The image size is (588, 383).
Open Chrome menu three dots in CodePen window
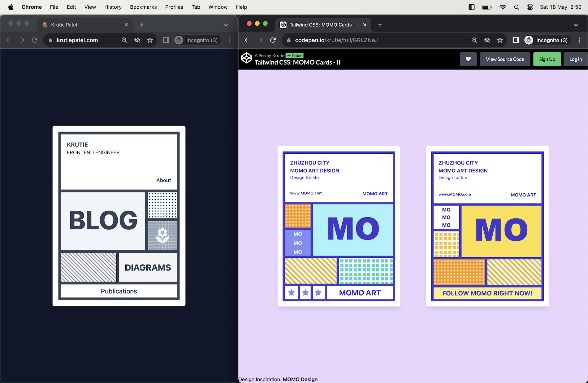(579, 40)
